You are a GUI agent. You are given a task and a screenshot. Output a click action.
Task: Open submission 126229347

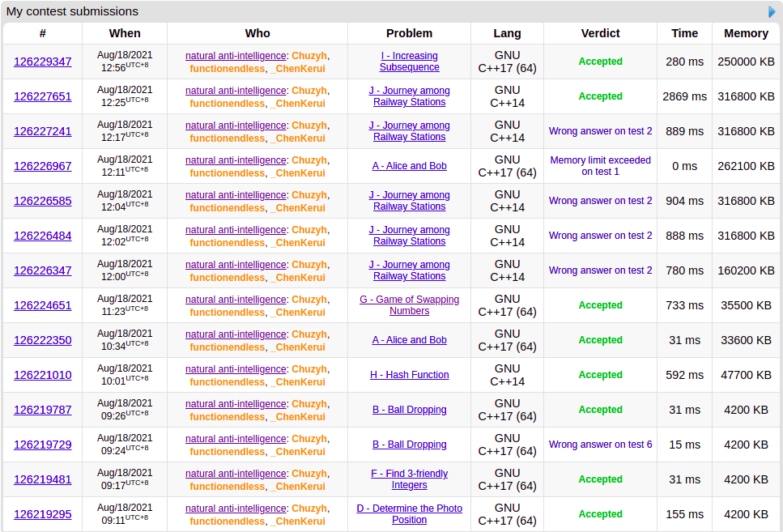pyautogui.click(x=43, y=62)
